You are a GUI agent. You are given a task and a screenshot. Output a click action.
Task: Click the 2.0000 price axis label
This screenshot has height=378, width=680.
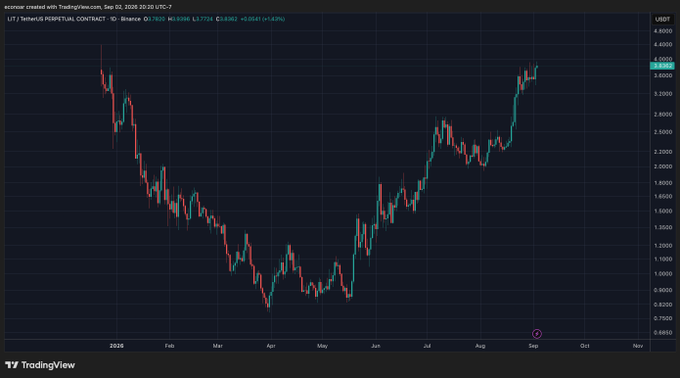click(663, 166)
